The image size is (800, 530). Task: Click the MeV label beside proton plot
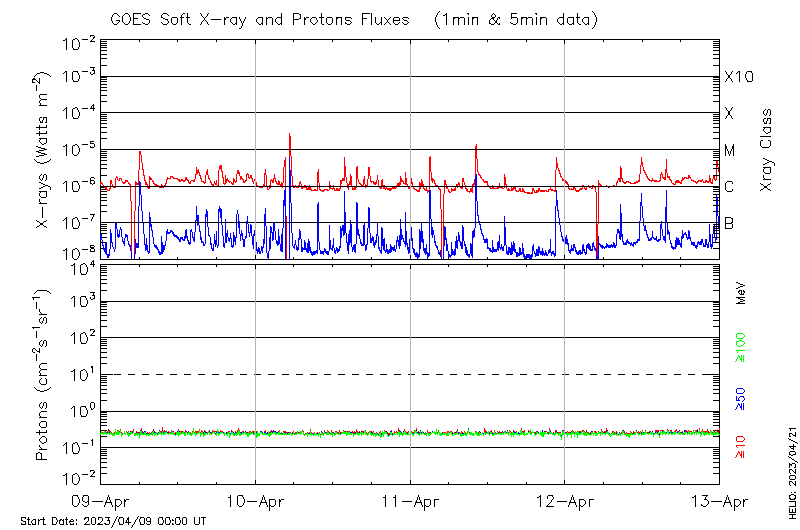[x=741, y=294]
